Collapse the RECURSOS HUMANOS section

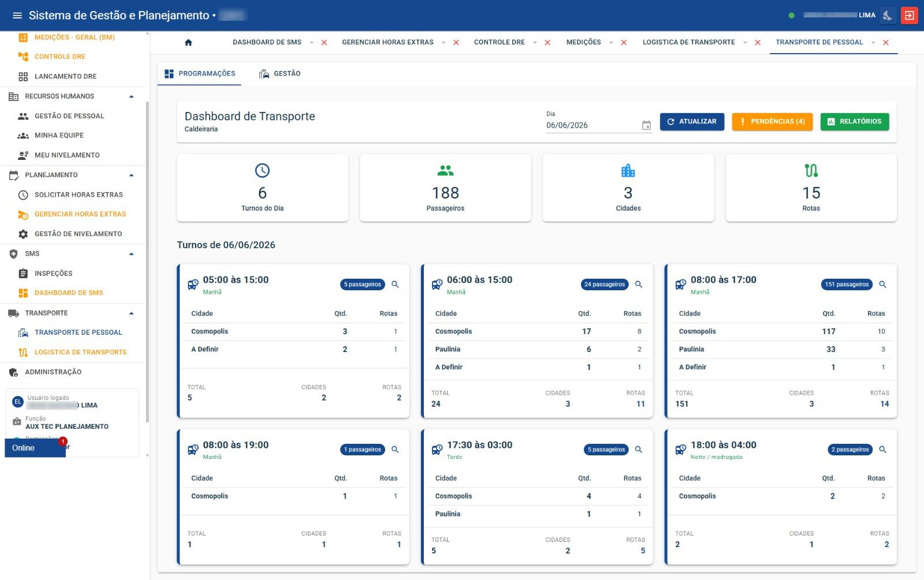click(x=132, y=96)
